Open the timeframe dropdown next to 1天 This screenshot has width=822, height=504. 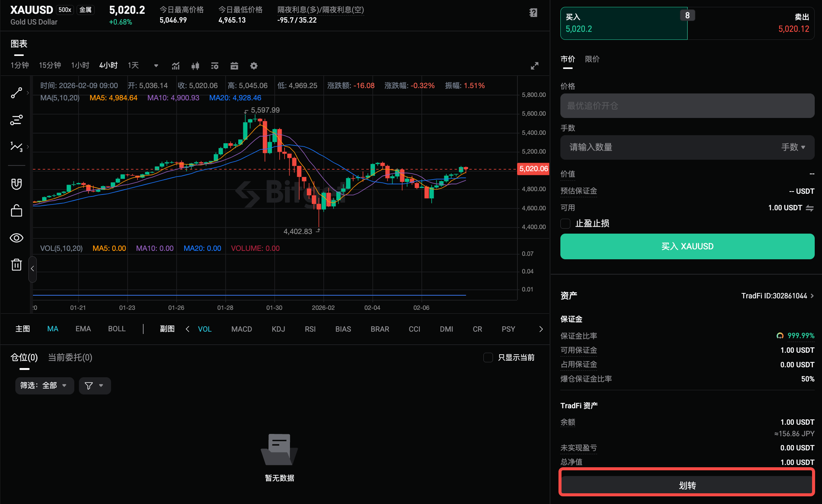[x=156, y=65]
